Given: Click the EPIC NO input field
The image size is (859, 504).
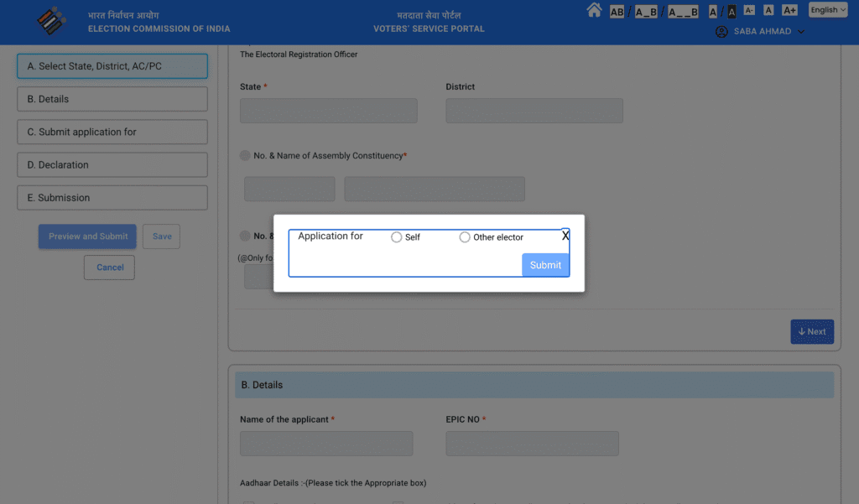Looking at the screenshot, I should pos(532,444).
